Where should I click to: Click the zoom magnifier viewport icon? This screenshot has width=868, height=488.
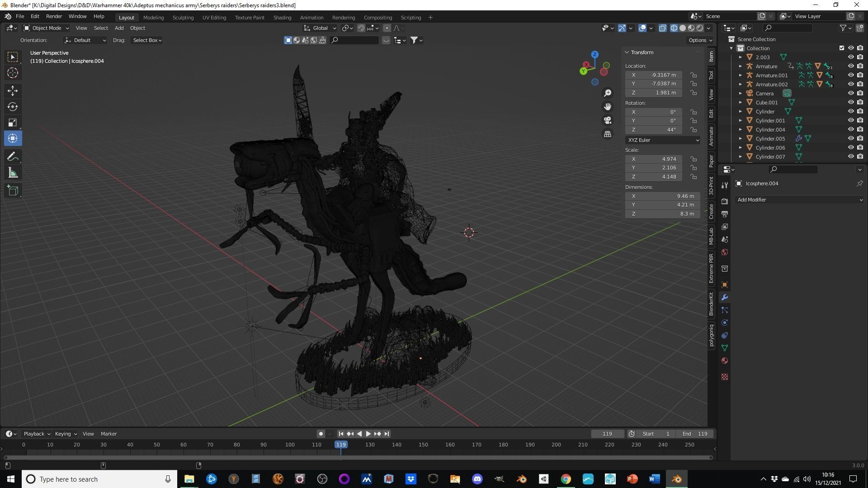pyautogui.click(x=608, y=93)
